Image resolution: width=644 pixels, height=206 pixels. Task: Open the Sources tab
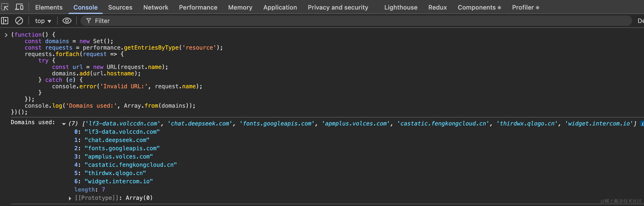point(120,7)
